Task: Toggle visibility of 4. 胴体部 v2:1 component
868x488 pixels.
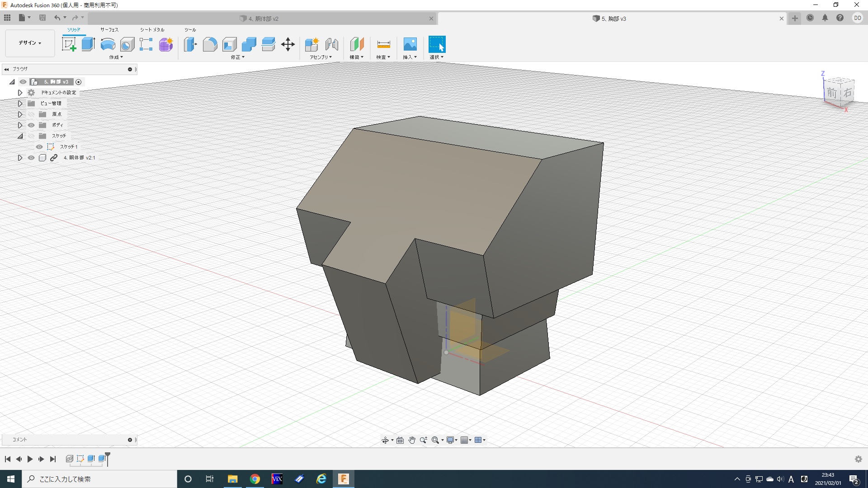Action: click(31, 158)
